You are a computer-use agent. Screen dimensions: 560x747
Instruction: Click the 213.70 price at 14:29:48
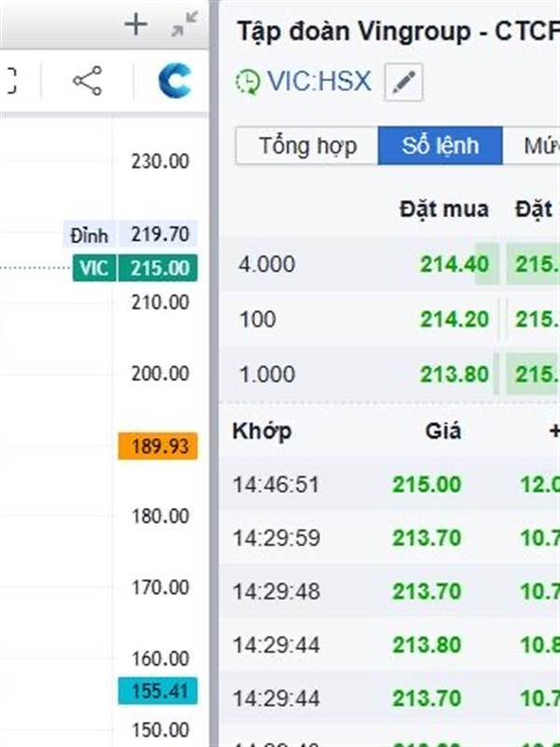point(427,592)
